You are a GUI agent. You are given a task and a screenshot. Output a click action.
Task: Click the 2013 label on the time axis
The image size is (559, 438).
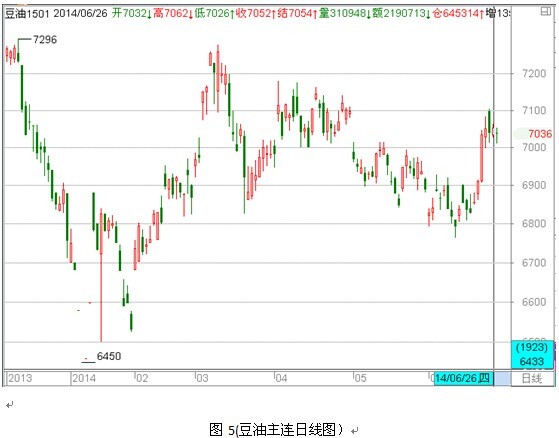(20, 378)
